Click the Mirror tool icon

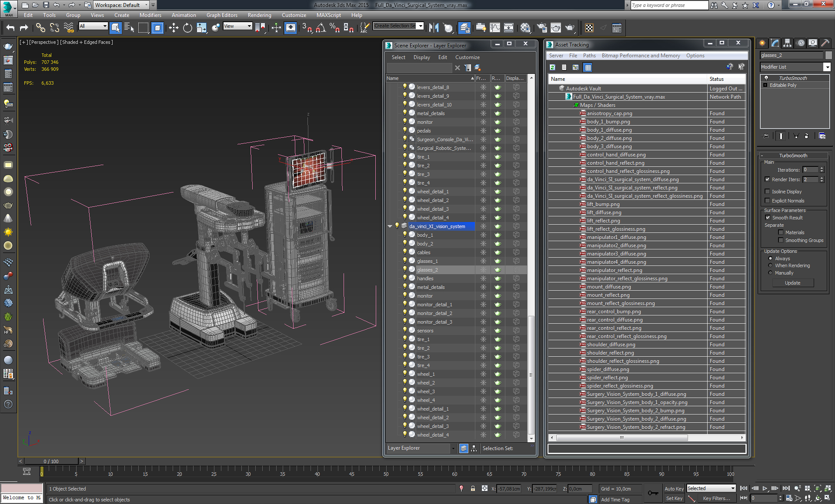(x=434, y=28)
